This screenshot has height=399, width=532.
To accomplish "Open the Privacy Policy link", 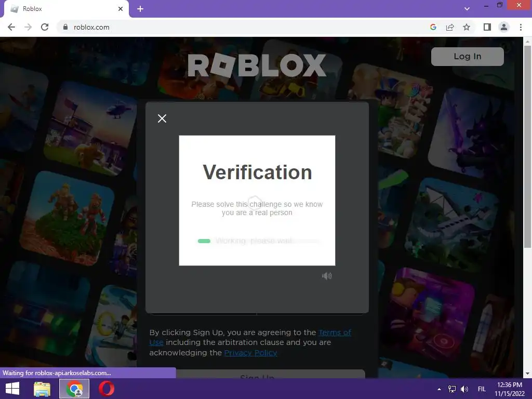I will (250, 353).
